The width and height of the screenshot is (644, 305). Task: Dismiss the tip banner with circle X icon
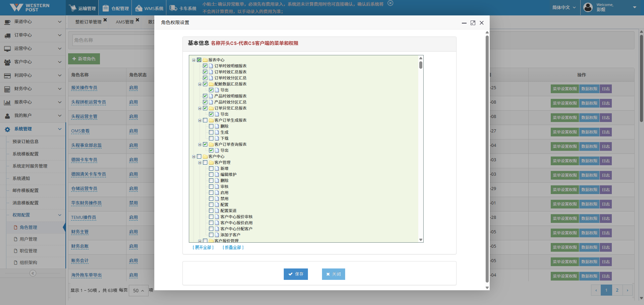(390, 3)
